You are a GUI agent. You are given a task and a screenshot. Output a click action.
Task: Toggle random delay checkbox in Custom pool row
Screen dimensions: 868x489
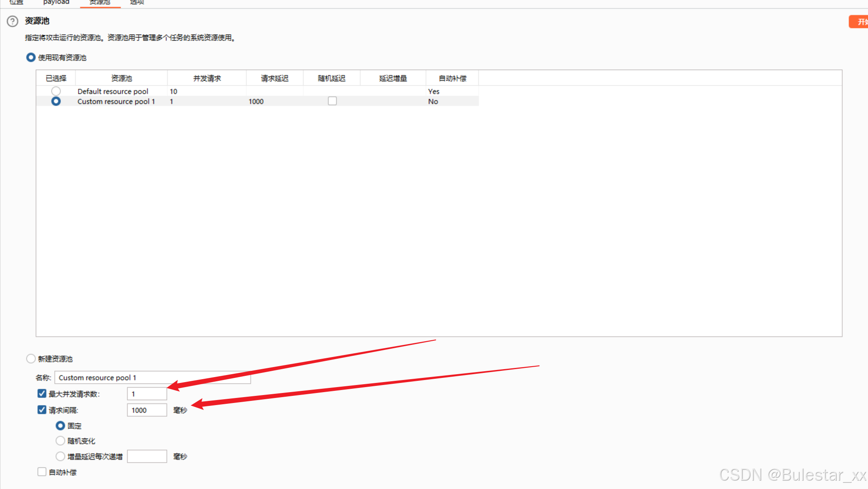coord(332,101)
